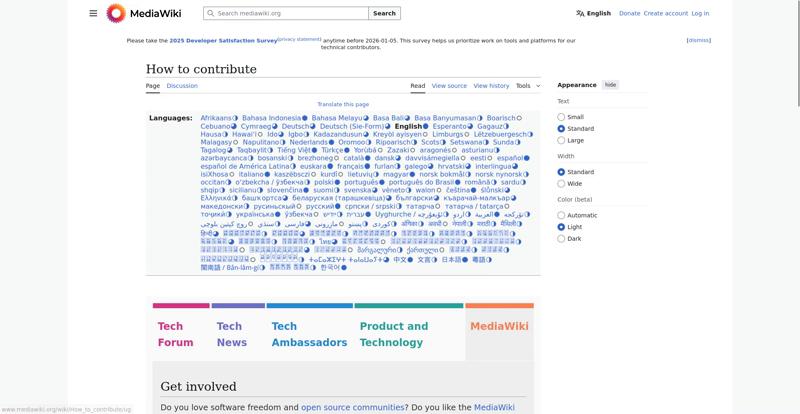Select the Small text size option

[x=561, y=117]
